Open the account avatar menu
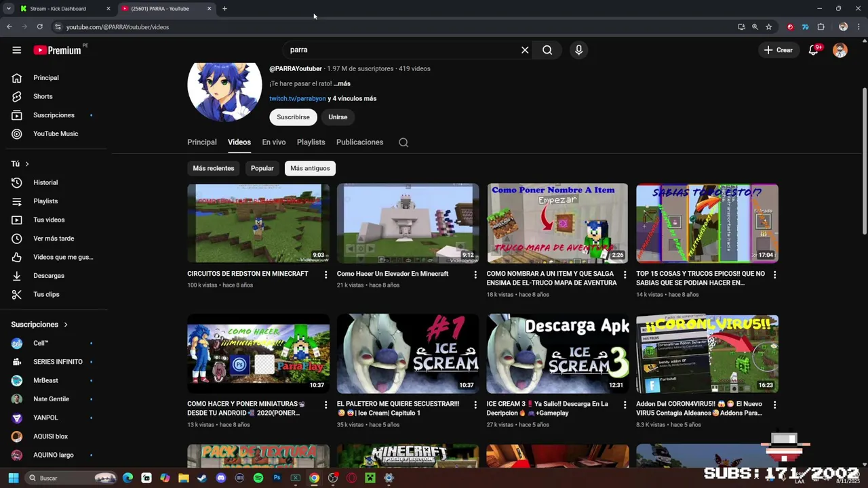The image size is (868, 488). point(840,50)
